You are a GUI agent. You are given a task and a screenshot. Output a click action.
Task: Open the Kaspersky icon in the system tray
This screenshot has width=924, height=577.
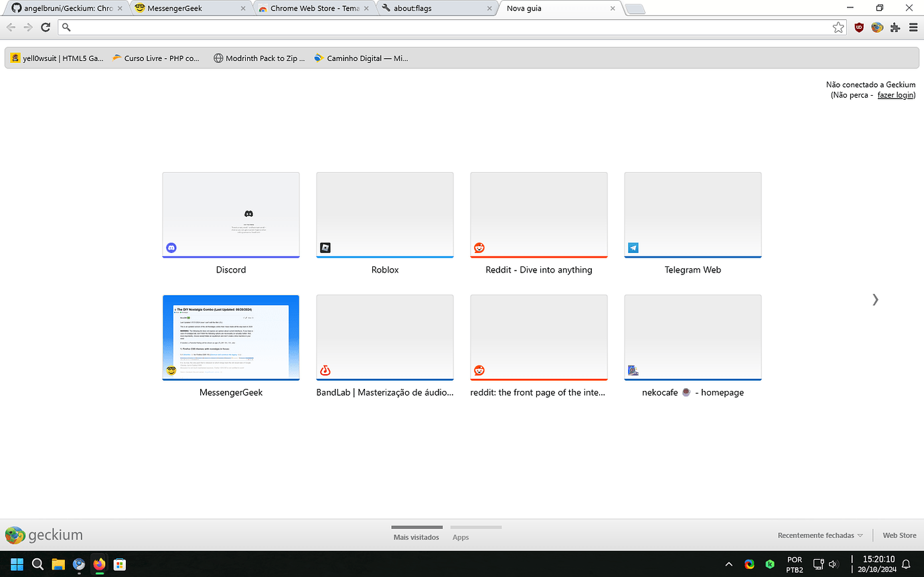[770, 564]
